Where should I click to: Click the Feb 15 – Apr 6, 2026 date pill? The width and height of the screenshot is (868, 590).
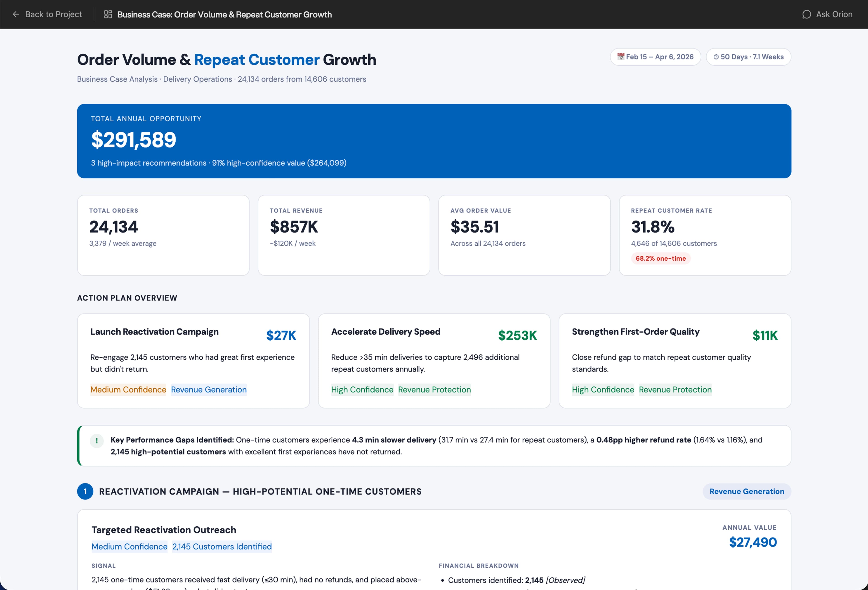pyautogui.click(x=656, y=57)
